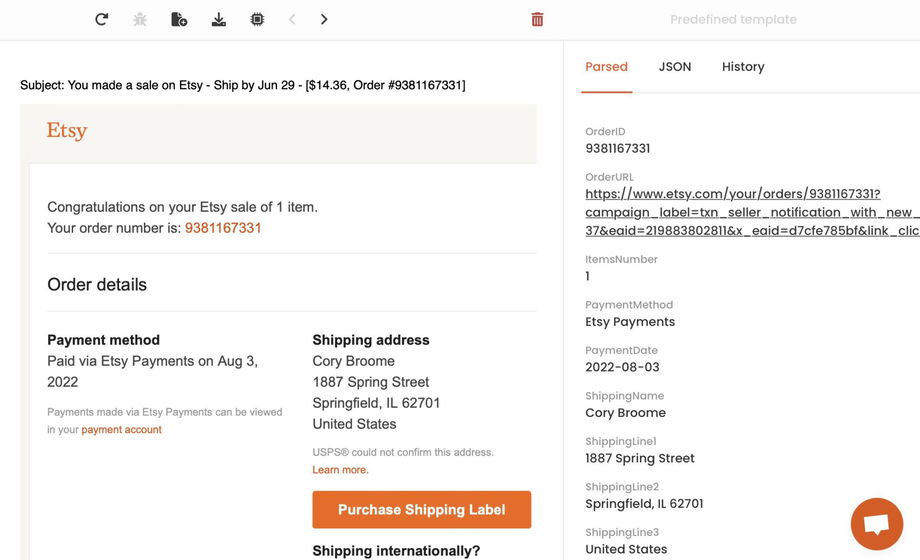Click the processor chip icon
Viewport: 920px width, 560px height.
click(257, 19)
